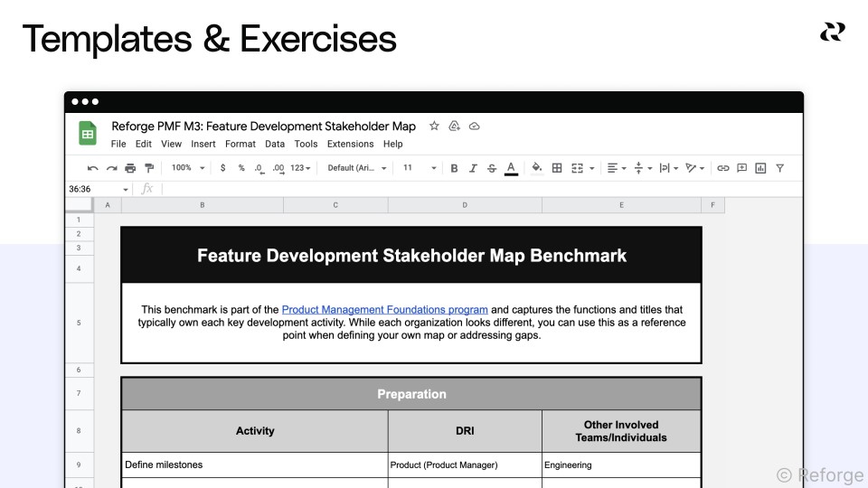The image size is (868, 488).
Task: Expand merge cells options arrow
Action: (591, 168)
